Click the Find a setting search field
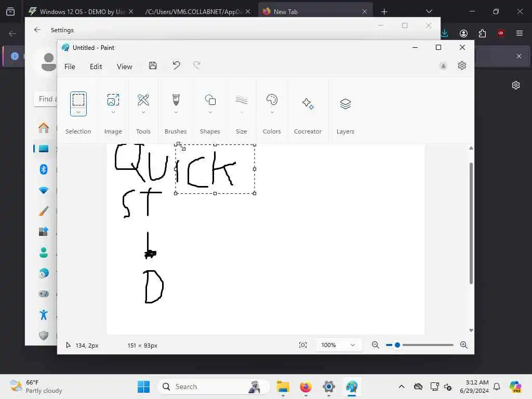The width and height of the screenshot is (532, 399). (x=46, y=99)
